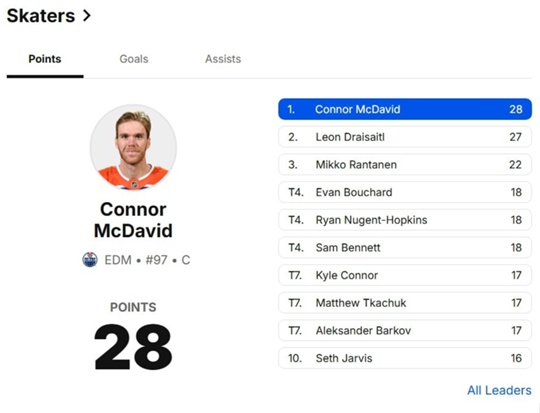Image resolution: width=540 pixels, height=413 pixels.
Task: Select Connor McDavid's highlighted leaderboard row
Action: point(405,109)
